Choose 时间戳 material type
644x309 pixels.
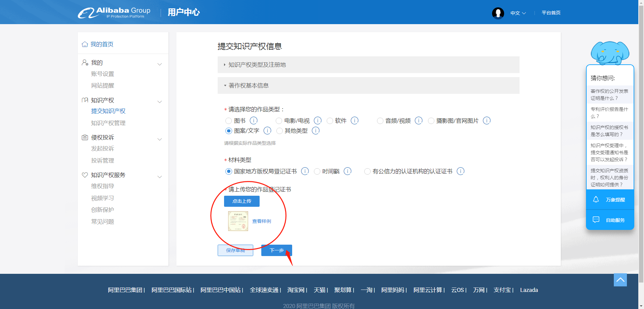(317, 171)
